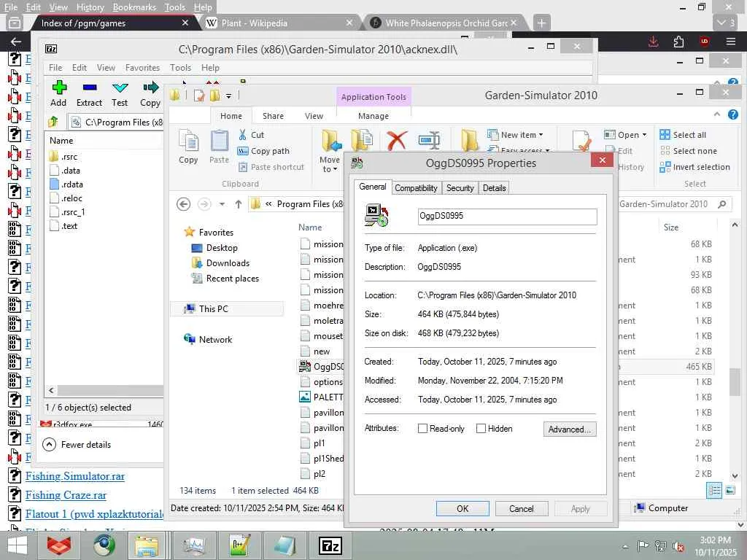Click the search magnifier in Explorer
Image resolution: width=747 pixels, height=560 pixels.
tap(722, 204)
